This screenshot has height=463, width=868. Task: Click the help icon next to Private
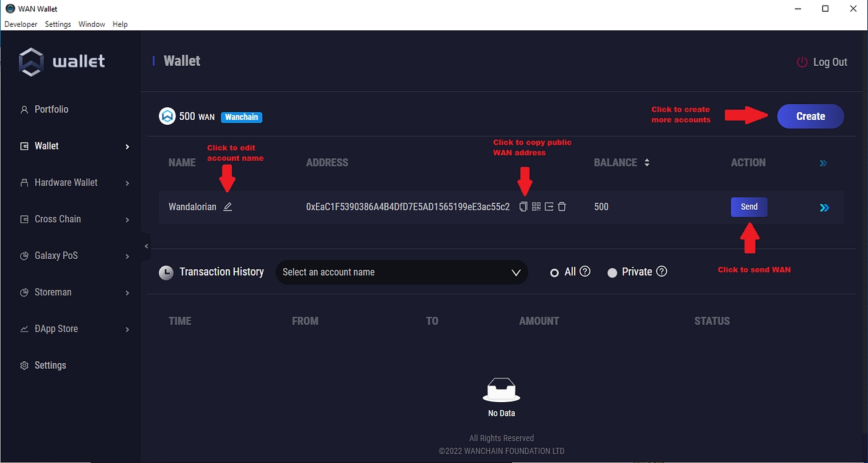pos(662,271)
